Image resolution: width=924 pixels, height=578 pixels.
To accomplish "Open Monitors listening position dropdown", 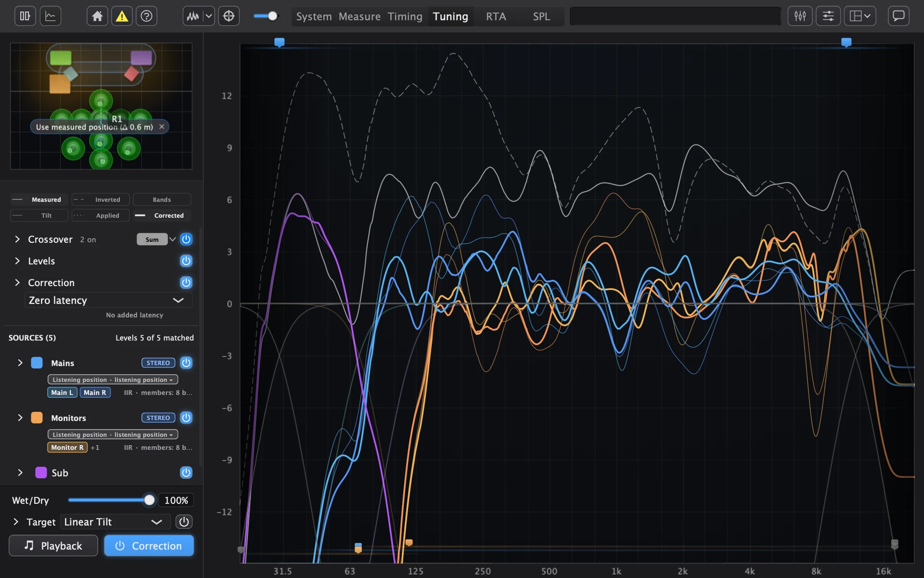I will click(x=113, y=434).
